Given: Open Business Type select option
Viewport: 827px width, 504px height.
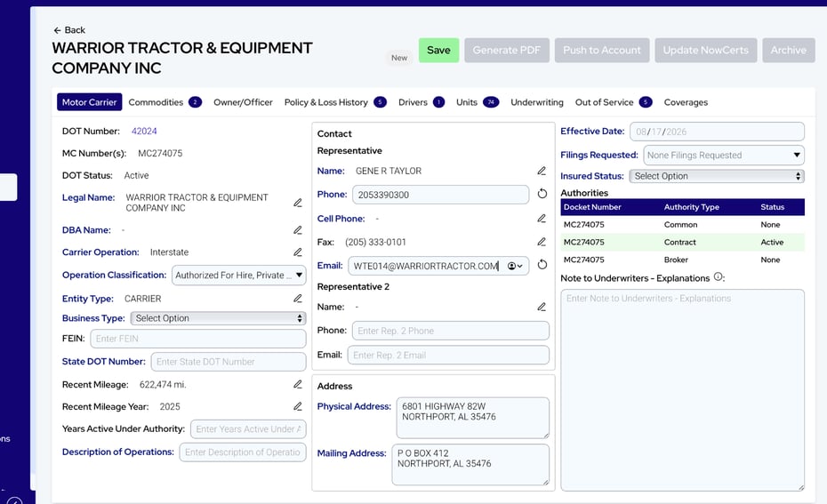Looking at the screenshot, I should [218, 318].
